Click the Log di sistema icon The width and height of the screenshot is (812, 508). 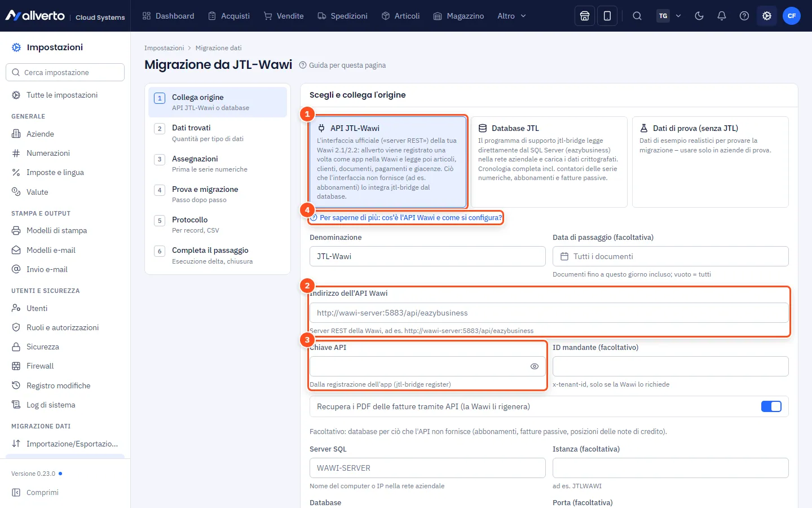point(16,405)
